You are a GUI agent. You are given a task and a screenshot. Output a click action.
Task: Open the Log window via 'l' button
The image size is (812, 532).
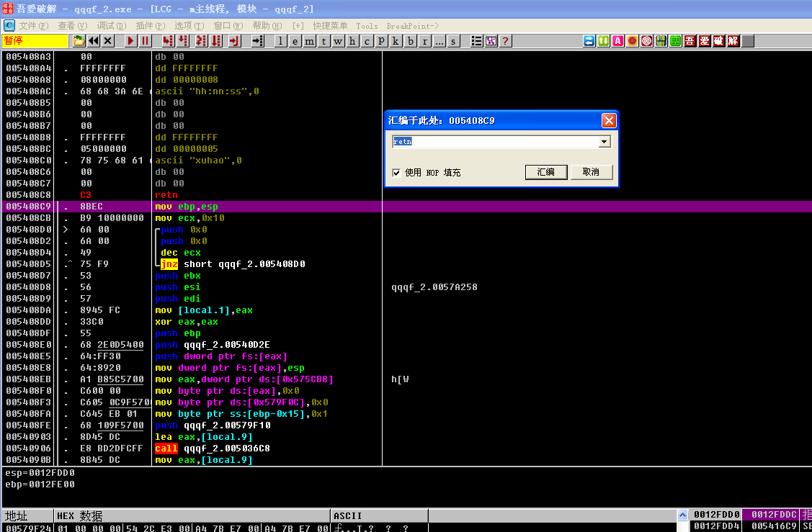(x=280, y=41)
